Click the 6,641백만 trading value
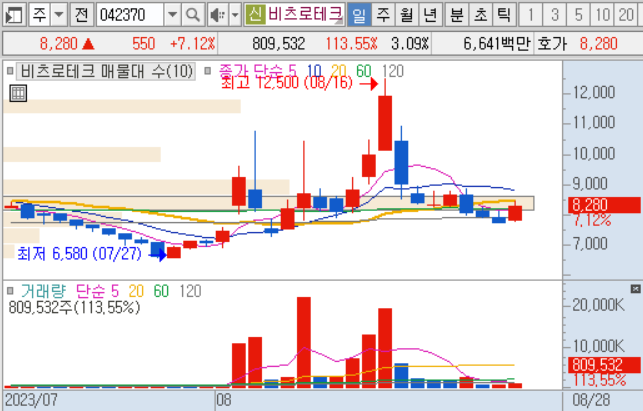Viewport: 643px width, 411px height. [x=497, y=43]
